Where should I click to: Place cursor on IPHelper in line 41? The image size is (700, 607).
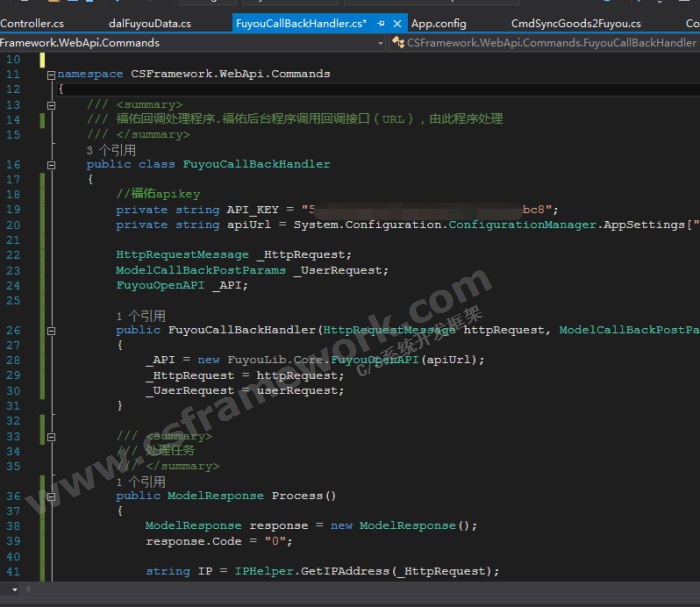point(262,571)
